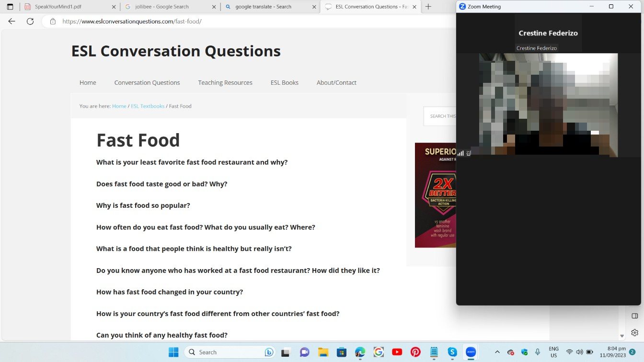Click the Superior 2X Better advertisement
The height and width of the screenshot is (362, 644).
[x=436, y=195]
